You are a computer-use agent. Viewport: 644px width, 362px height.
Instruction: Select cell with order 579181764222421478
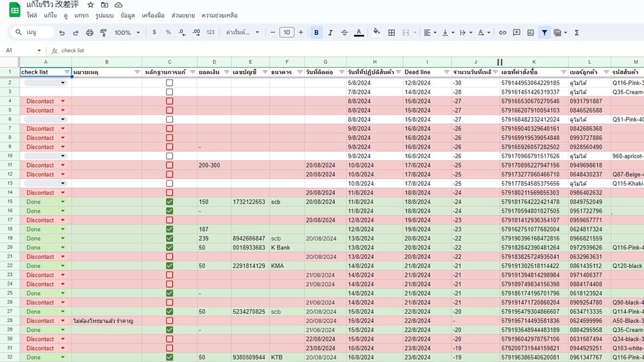[534, 202]
